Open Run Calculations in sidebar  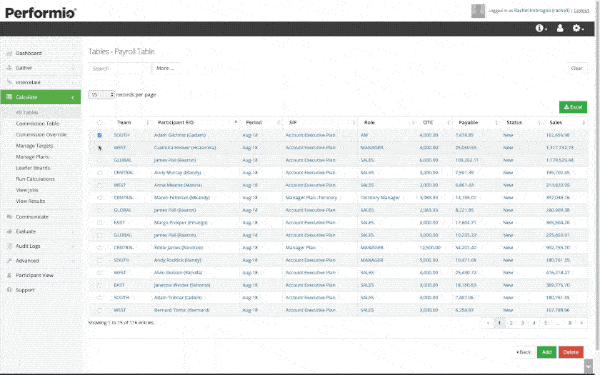(x=35, y=179)
